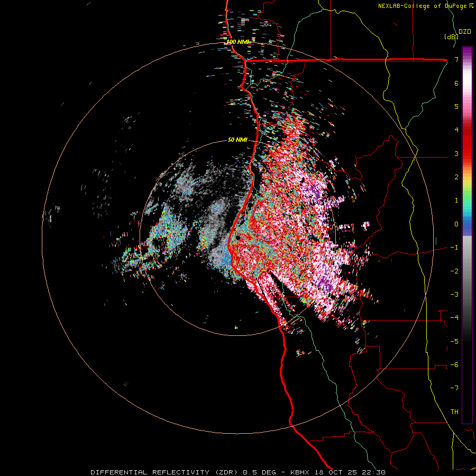Click the scale value 4

(x=456, y=130)
